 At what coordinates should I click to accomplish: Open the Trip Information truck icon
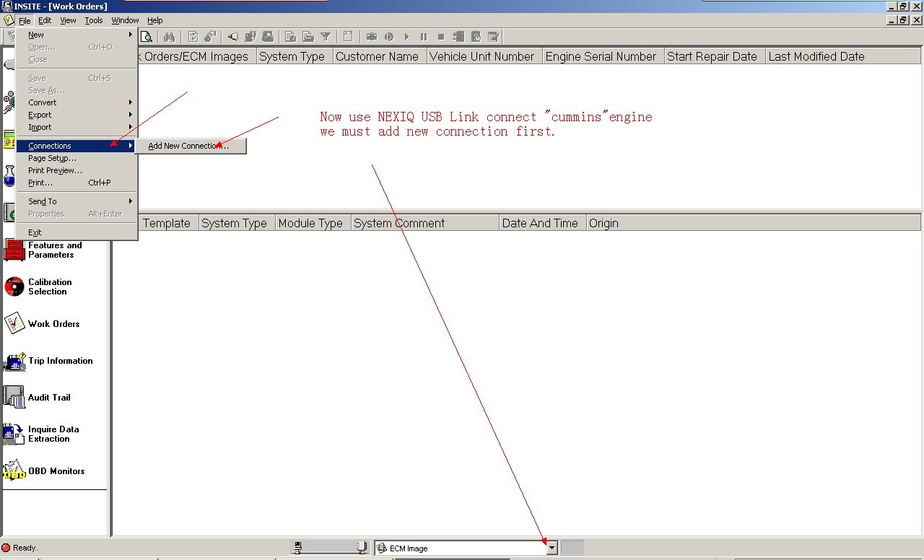[x=14, y=361]
